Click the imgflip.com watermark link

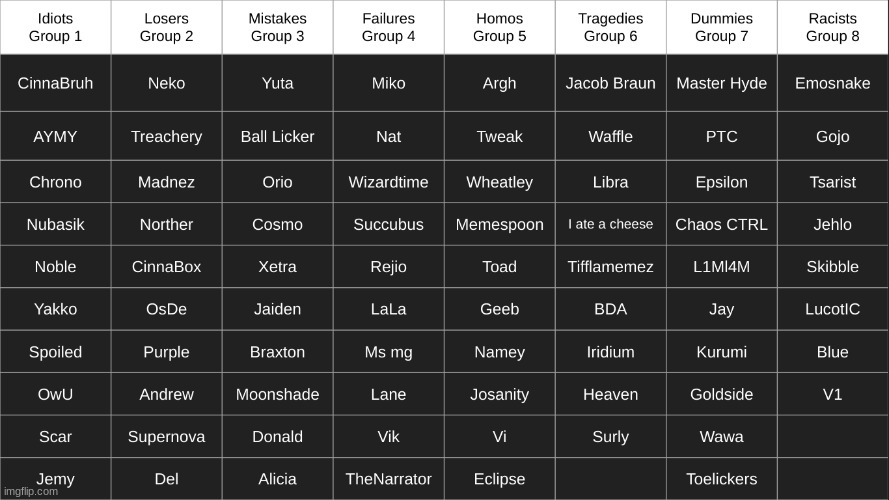pos(31,491)
